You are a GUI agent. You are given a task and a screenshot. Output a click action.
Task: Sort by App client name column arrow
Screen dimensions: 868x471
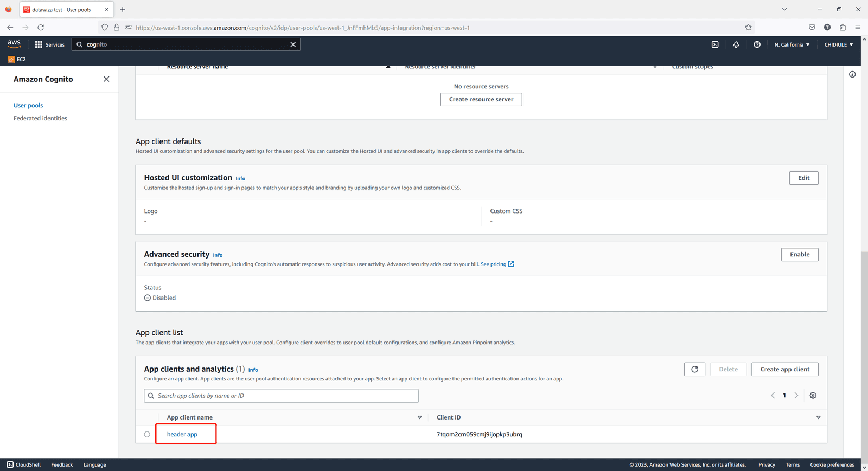pos(419,417)
